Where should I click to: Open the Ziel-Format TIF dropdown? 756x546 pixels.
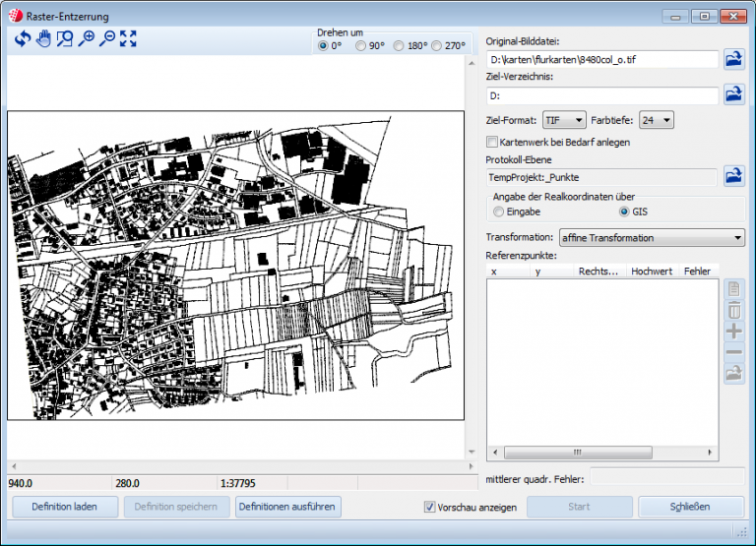coord(564,120)
